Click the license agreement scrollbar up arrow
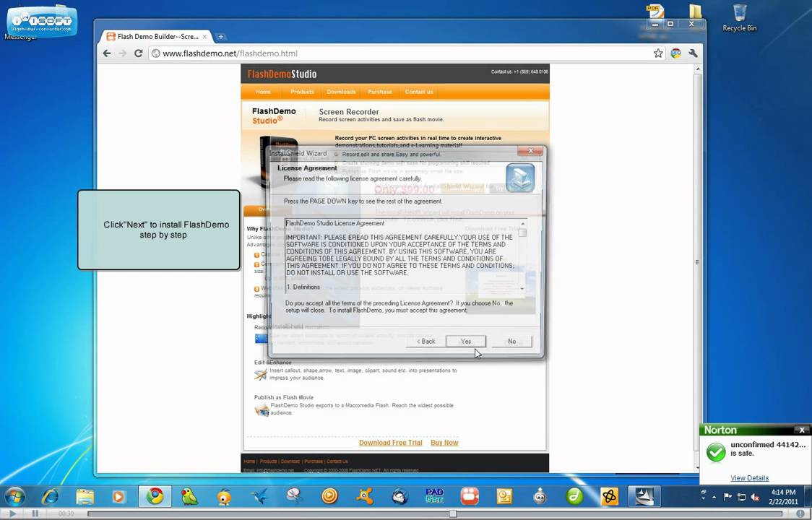This screenshot has width=812, height=520. [522, 224]
